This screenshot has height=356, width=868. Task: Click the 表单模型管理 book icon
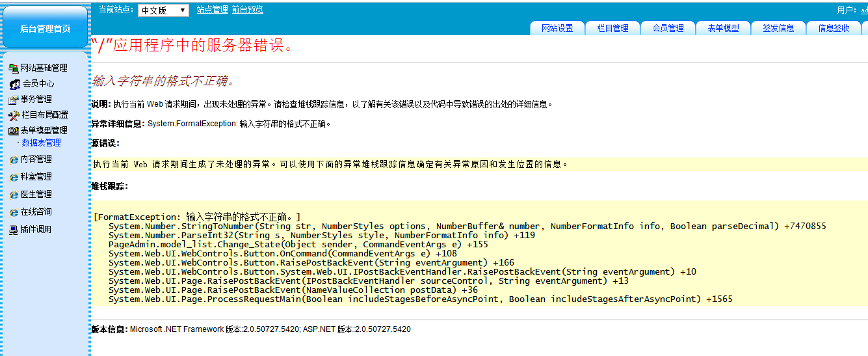pos(13,131)
